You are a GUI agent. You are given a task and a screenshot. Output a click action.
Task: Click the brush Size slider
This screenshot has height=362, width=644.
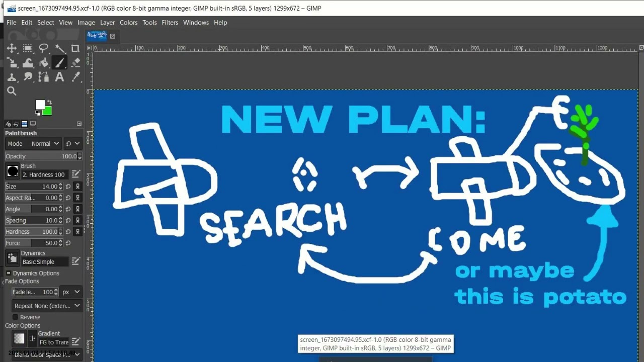click(31, 187)
